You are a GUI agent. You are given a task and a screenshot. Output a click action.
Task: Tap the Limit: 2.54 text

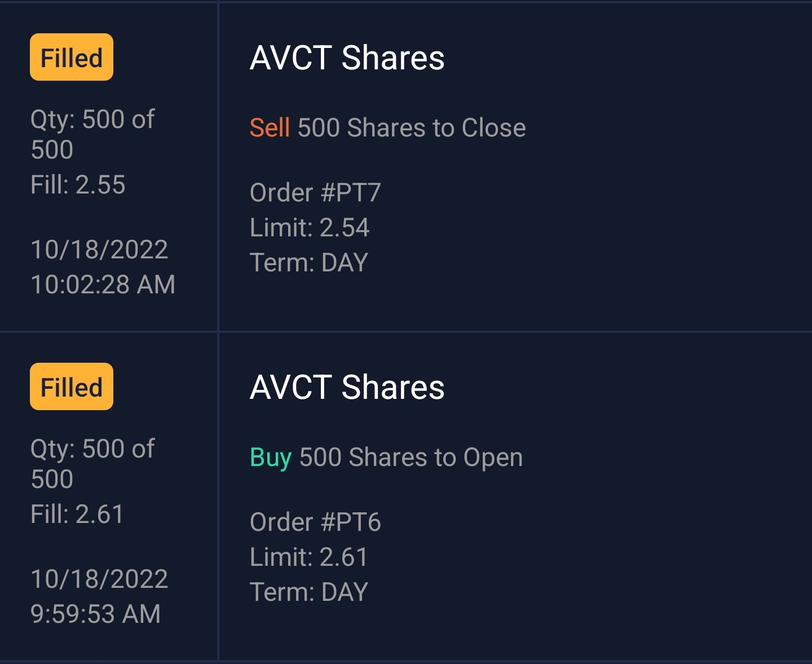[x=310, y=228]
